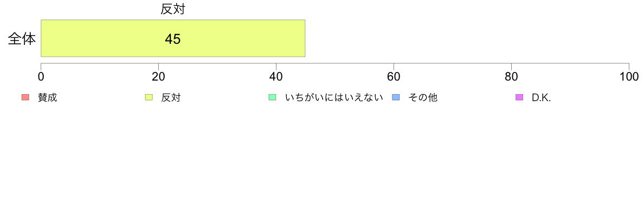Click the 0 axis tick label
Viewport: 644px width, 199px height.
(x=41, y=77)
